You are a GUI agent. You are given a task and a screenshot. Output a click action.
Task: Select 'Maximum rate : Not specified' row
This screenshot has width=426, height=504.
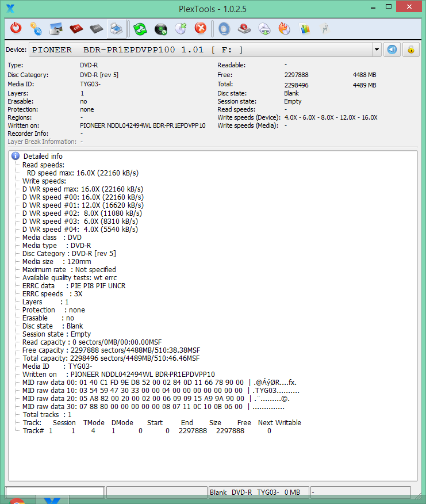click(x=69, y=269)
